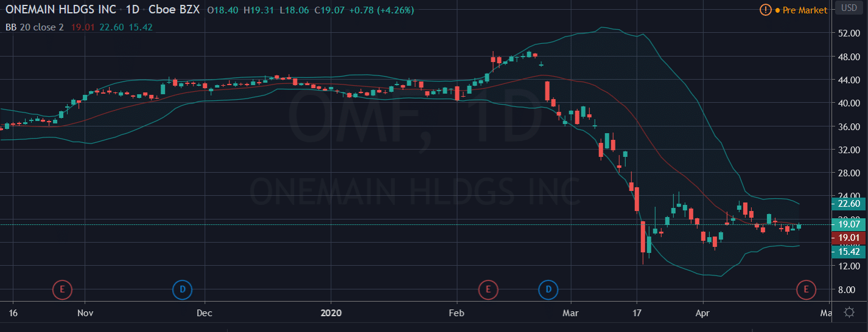
Task: Click the 17 date label on time axis
Action: coord(637,313)
